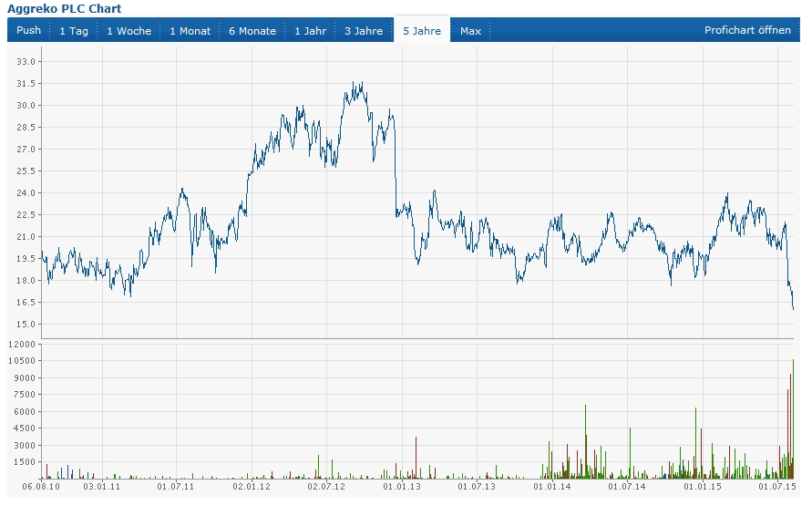Click the 10500 volume axis label
Screen dimensions: 812x506
pos(22,361)
